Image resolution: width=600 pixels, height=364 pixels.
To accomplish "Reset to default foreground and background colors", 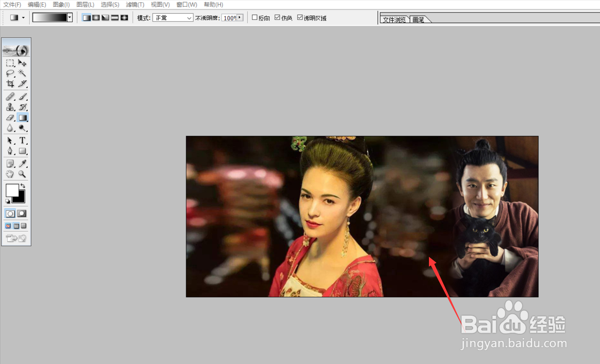I will [x=8, y=201].
